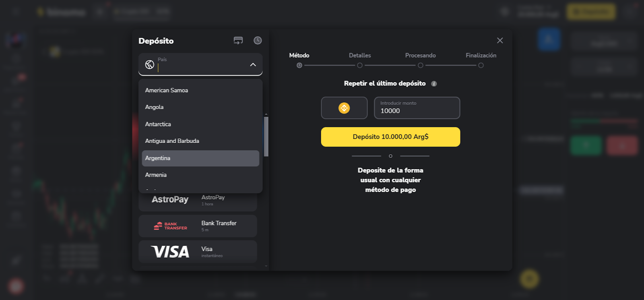Click the globe icon in País field
644x300 pixels.
coord(150,64)
